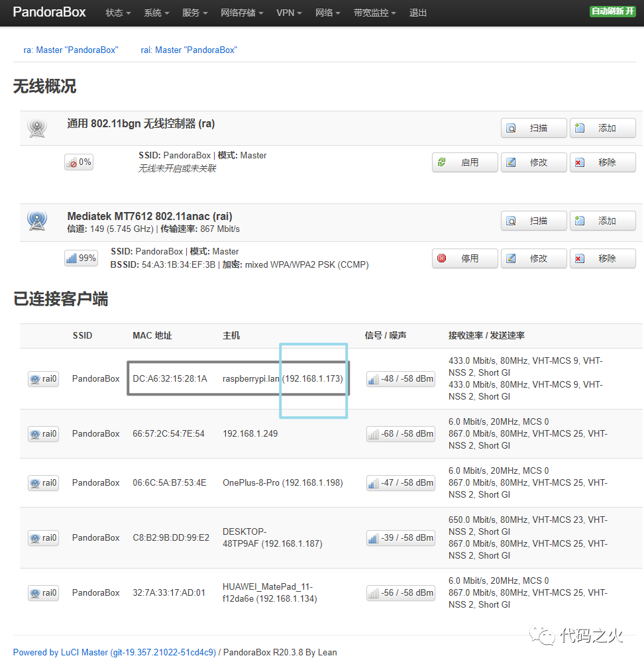Image resolution: width=644 pixels, height=664 pixels.
Task: Click the MAC address 66:57:2C:54:7E:54
Action: (x=168, y=433)
